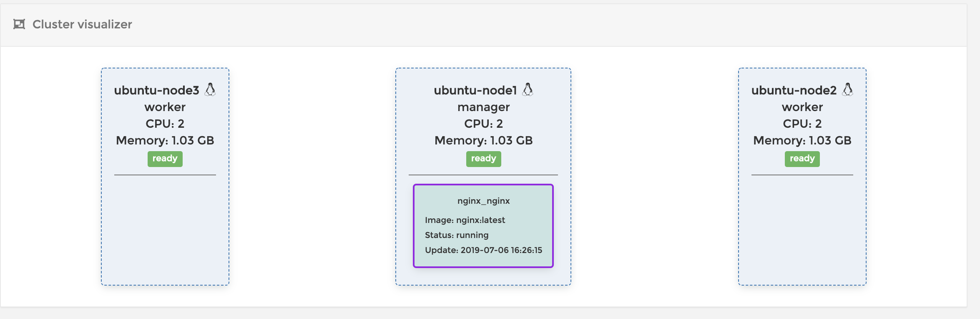This screenshot has width=980, height=319.
Task: Click worker role label on ubuntu-node2
Action: tap(802, 107)
